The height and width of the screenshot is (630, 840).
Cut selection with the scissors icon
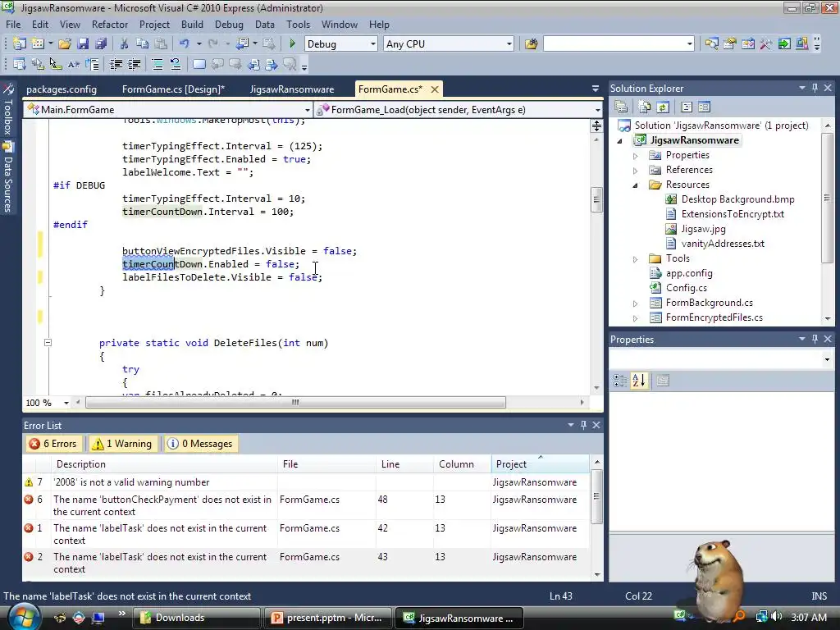point(124,44)
